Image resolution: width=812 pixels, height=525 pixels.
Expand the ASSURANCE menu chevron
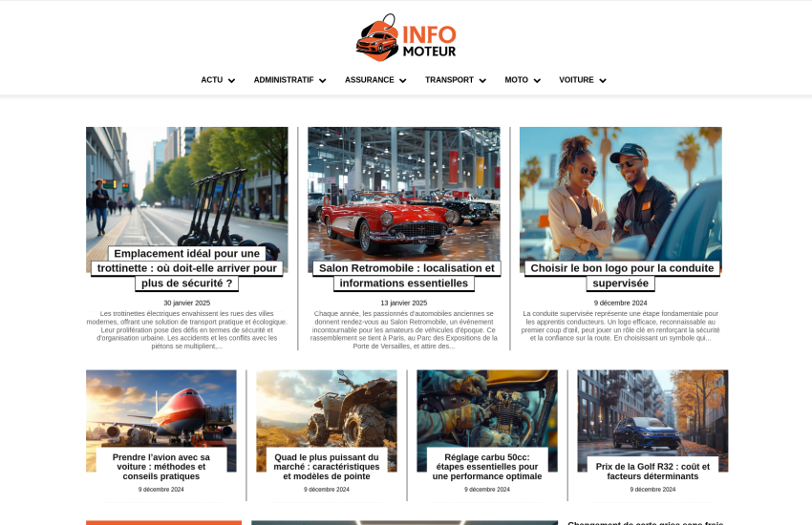tap(402, 81)
